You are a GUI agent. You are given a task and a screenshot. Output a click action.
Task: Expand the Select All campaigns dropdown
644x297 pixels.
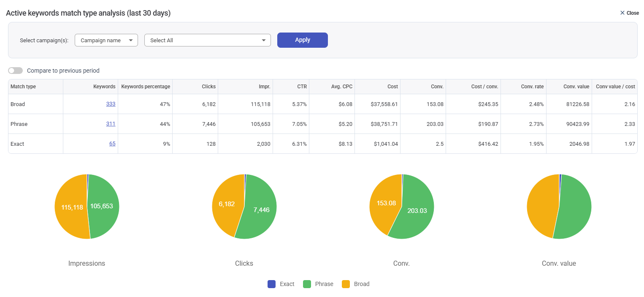click(x=207, y=41)
